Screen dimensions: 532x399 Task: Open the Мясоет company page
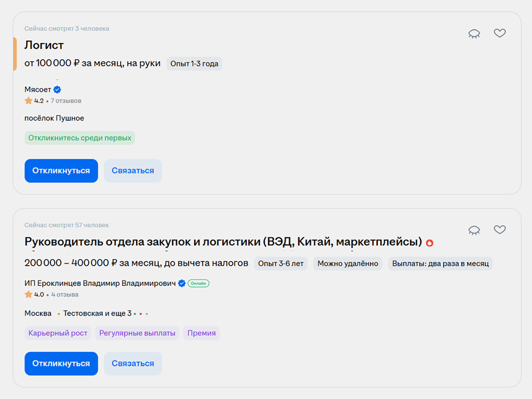(38, 90)
